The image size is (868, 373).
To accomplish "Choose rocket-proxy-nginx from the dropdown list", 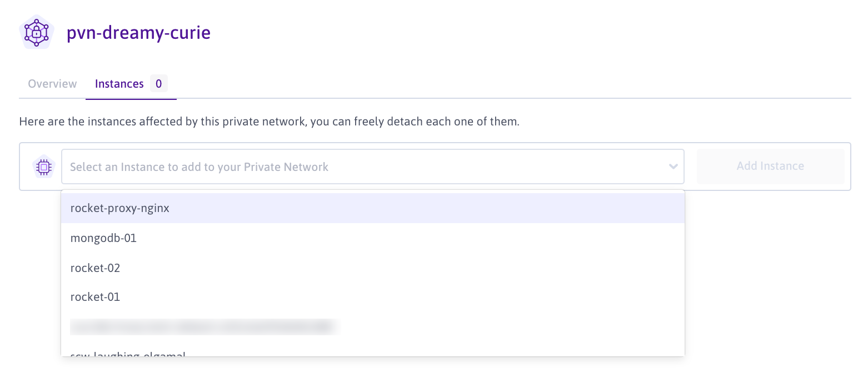I will point(120,209).
